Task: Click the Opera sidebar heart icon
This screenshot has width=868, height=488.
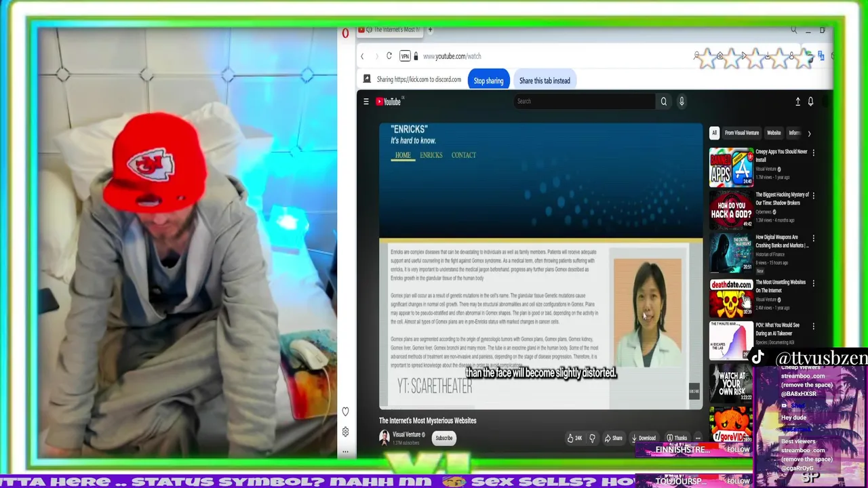Action: coord(345,411)
